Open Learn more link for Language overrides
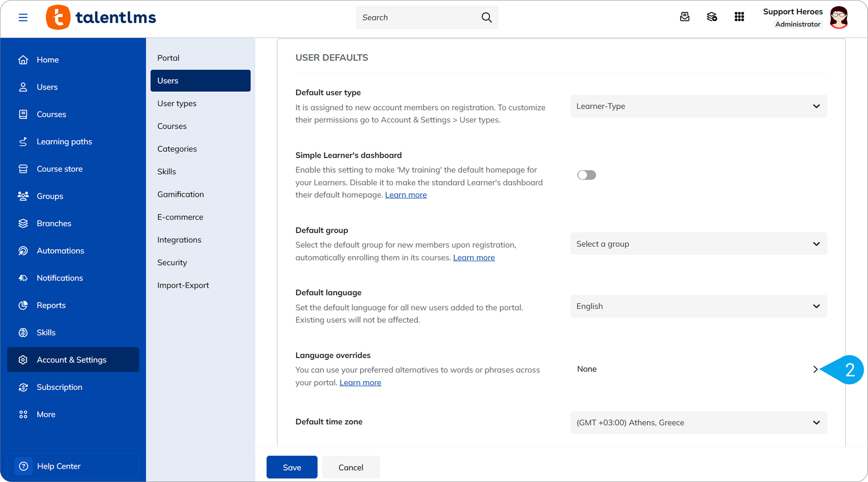 point(360,383)
